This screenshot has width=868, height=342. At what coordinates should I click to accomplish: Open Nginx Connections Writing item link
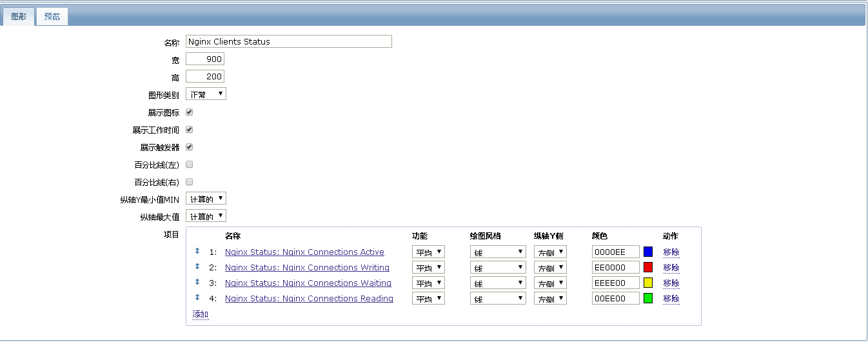(307, 267)
